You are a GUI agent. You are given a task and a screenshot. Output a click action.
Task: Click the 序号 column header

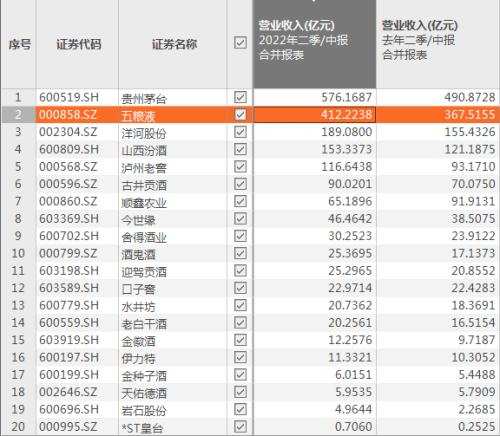click(x=19, y=44)
